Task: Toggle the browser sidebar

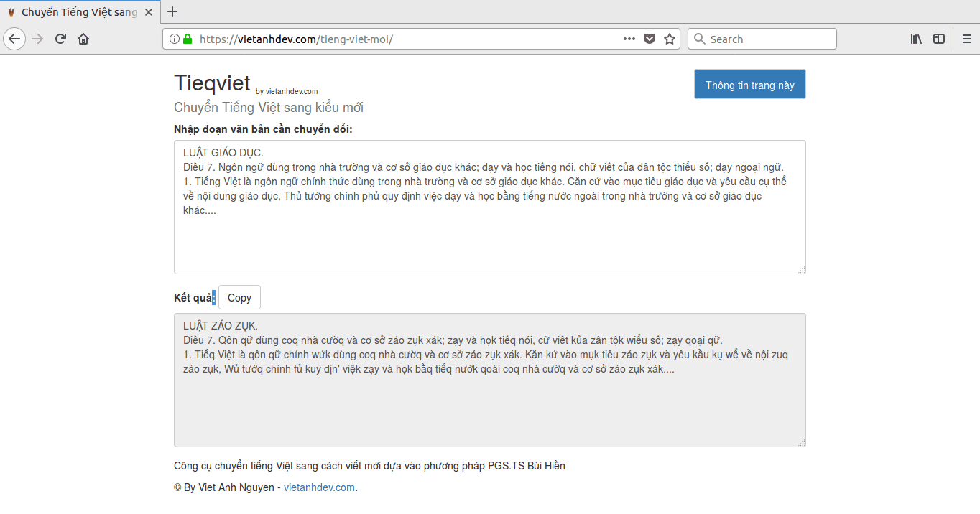Action: [939, 38]
